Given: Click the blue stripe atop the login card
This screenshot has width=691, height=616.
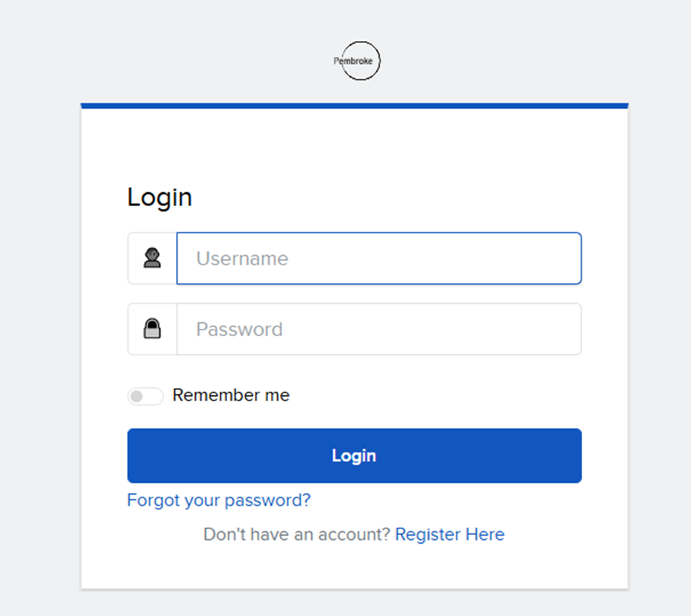Looking at the screenshot, I should pyautogui.click(x=354, y=105).
